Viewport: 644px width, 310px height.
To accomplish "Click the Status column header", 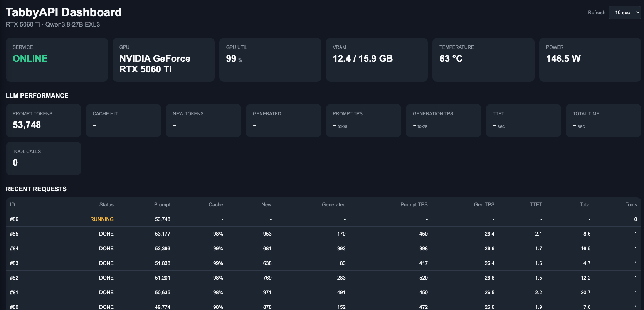I will tap(106, 205).
